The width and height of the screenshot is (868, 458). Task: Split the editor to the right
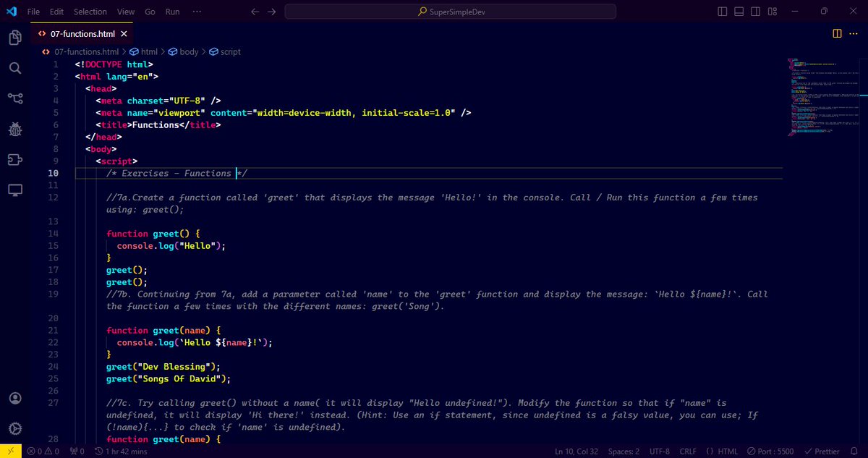tap(837, 33)
